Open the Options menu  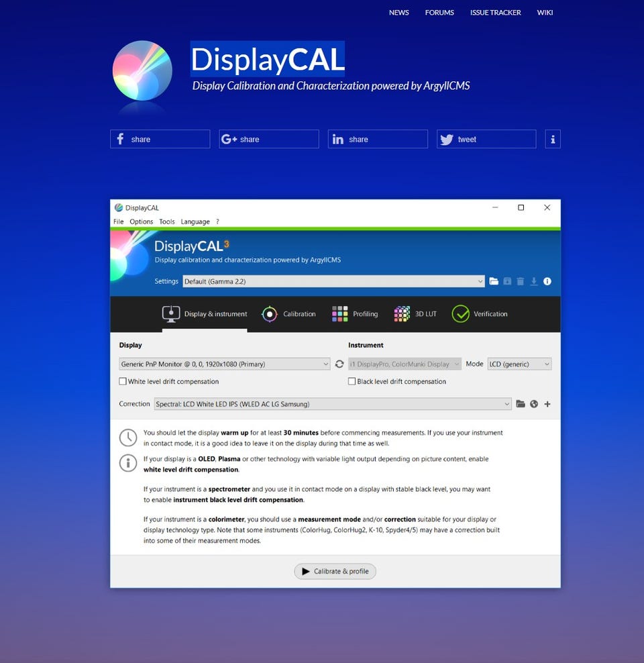[x=141, y=221]
